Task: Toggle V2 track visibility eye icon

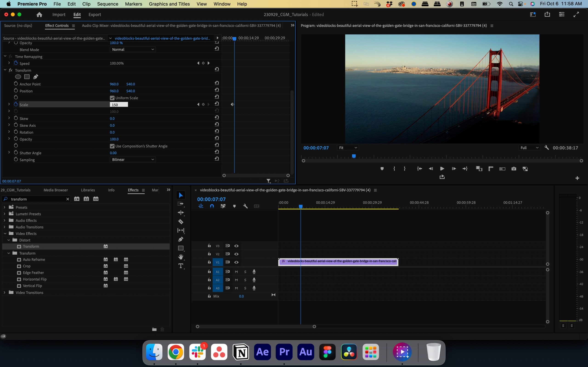Action: (236, 253)
